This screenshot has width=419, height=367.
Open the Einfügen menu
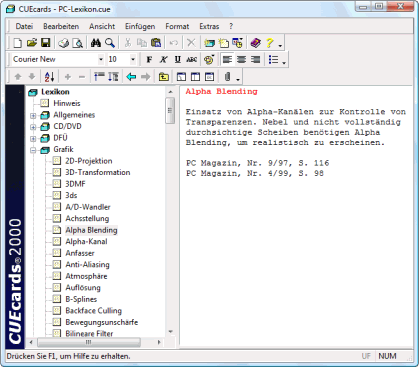[140, 26]
